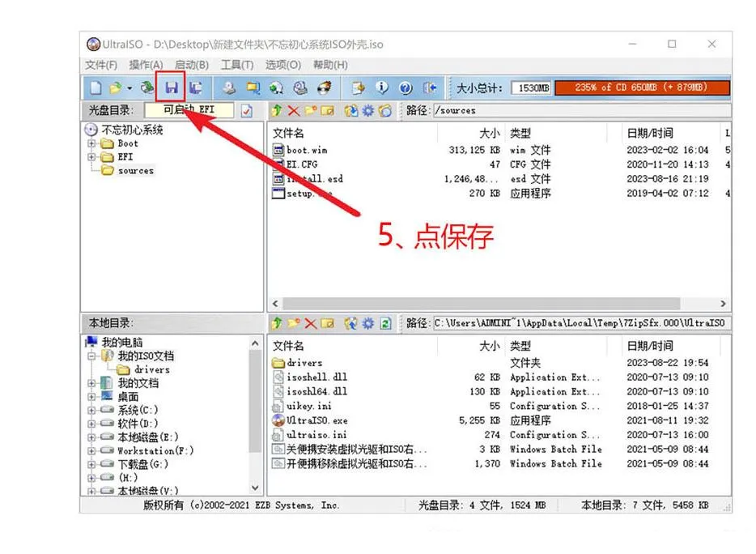
Task: Click the refresh icon in local directory toolbar
Action: 385,323
